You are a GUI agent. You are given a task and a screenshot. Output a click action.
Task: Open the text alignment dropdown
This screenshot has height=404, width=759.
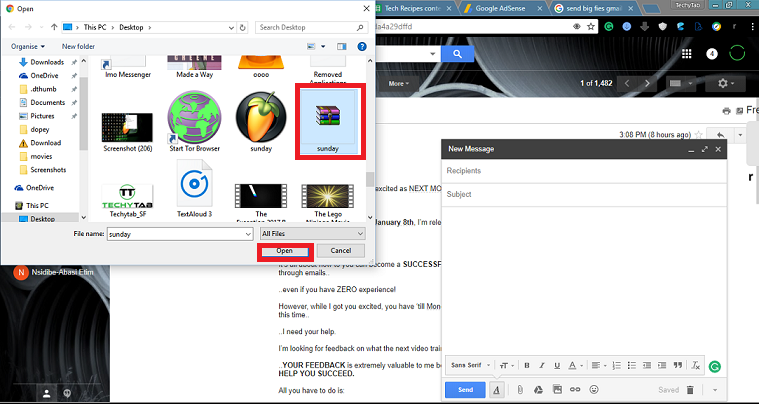pos(598,365)
